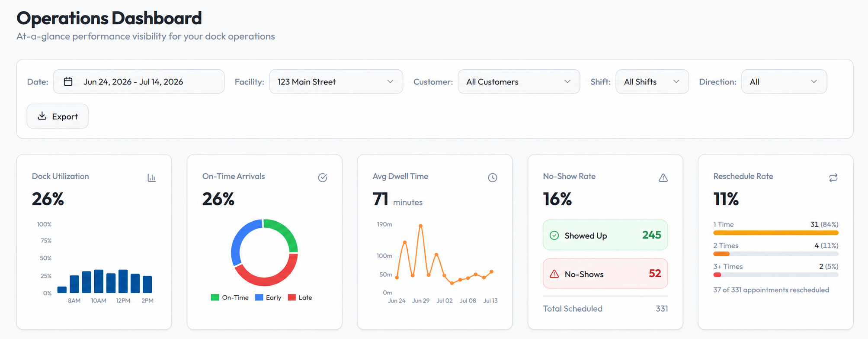Click the Dock Utilization card title
Image resolution: width=868 pixels, height=339 pixels.
click(60, 176)
